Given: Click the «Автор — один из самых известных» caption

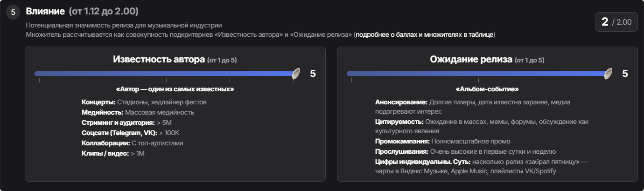Looking at the screenshot, I should click(x=175, y=89).
